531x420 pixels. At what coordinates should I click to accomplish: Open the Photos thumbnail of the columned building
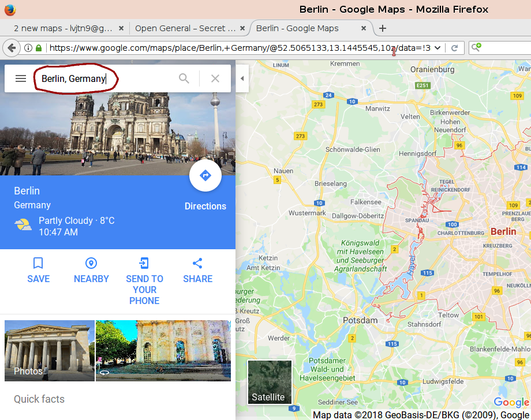pos(50,351)
